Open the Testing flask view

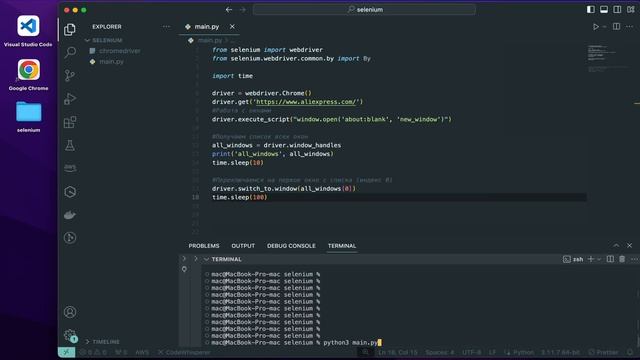click(70, 145)
